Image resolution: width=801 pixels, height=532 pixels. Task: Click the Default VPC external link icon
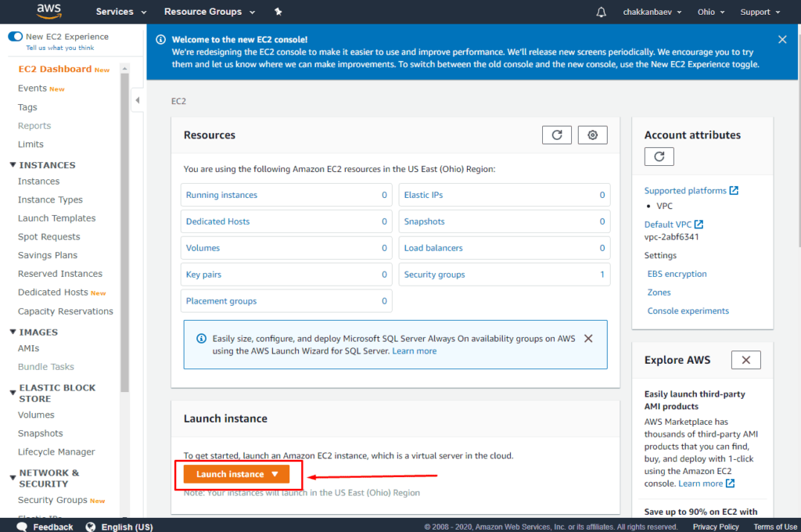(x=699, y=225)
